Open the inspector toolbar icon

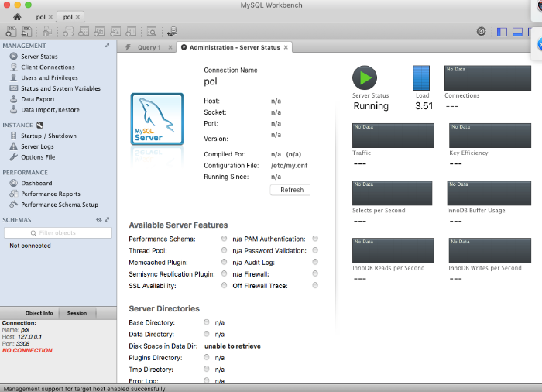(47, 32)
